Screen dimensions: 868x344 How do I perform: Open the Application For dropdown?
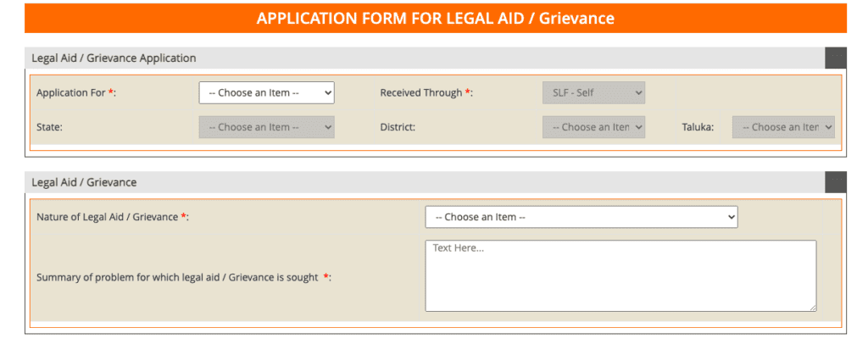(x=266, y=92)
